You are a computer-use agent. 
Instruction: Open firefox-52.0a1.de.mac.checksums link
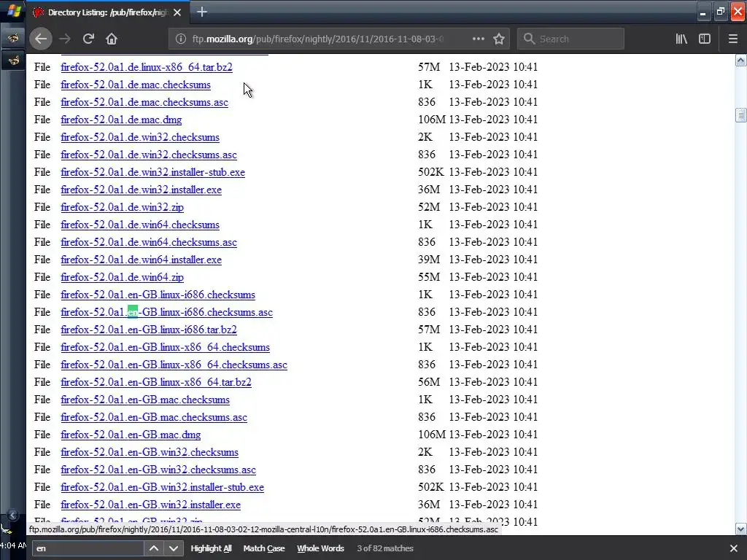coord(136,85)
